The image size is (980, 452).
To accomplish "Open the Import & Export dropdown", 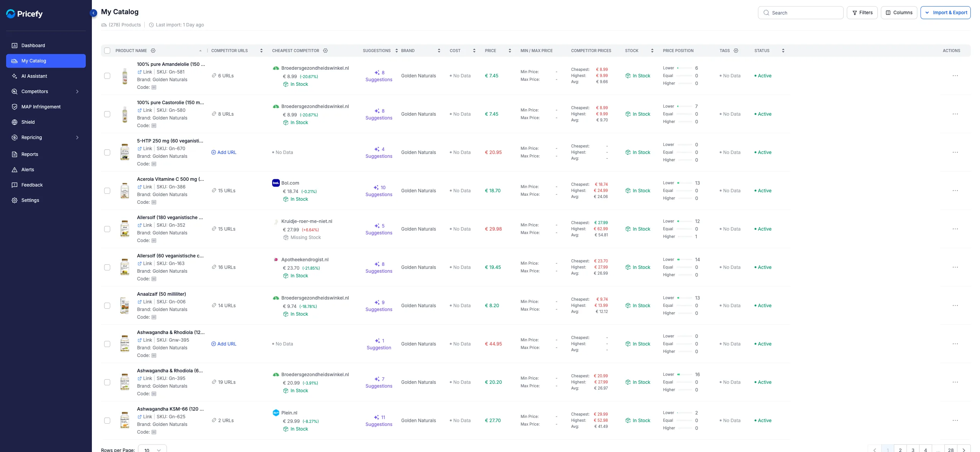I will (x=945, y=13).
